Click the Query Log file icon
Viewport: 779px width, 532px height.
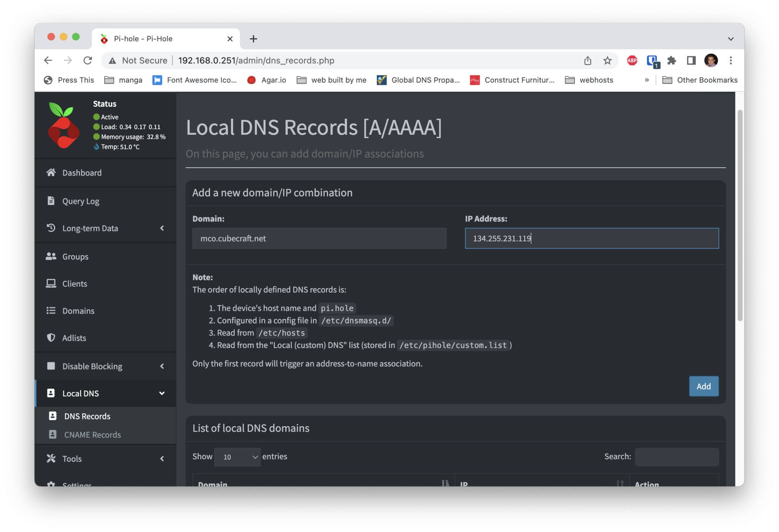pos(51,201)
